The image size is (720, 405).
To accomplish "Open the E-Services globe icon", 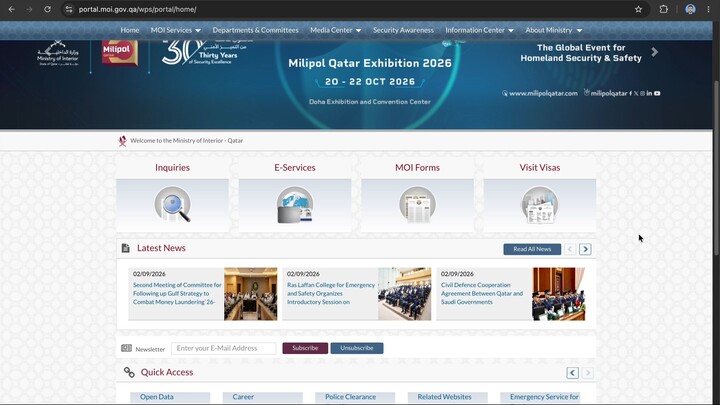I will click(x=295, y=204).
